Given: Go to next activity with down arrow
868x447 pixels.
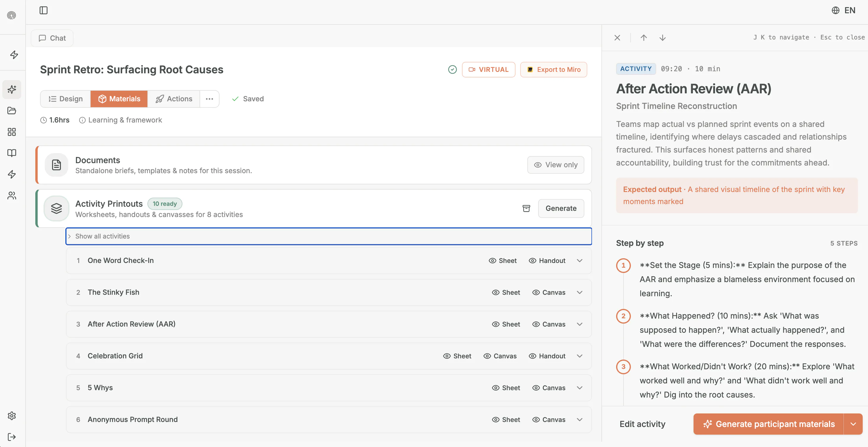Looking at the screenshot, I should 662,37.
